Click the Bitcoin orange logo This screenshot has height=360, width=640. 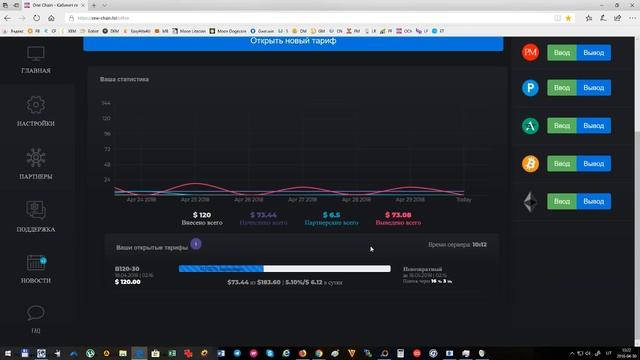click(530, 164)
